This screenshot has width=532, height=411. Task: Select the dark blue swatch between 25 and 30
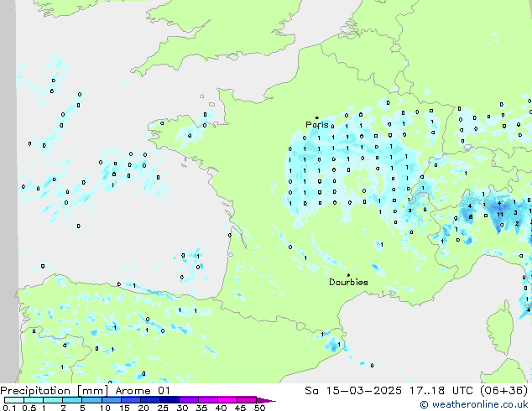170,400
